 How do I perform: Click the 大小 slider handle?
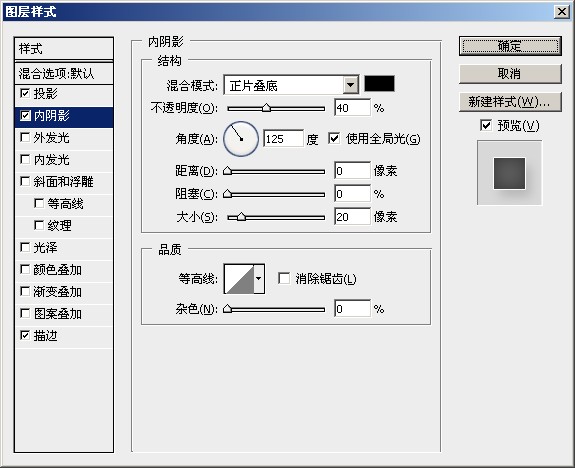241,217
